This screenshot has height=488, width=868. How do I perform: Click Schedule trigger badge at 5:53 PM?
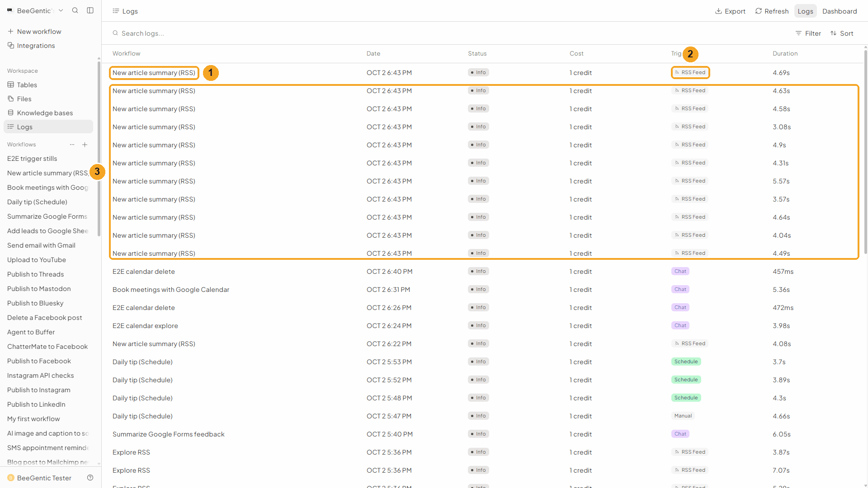(686, 361)
